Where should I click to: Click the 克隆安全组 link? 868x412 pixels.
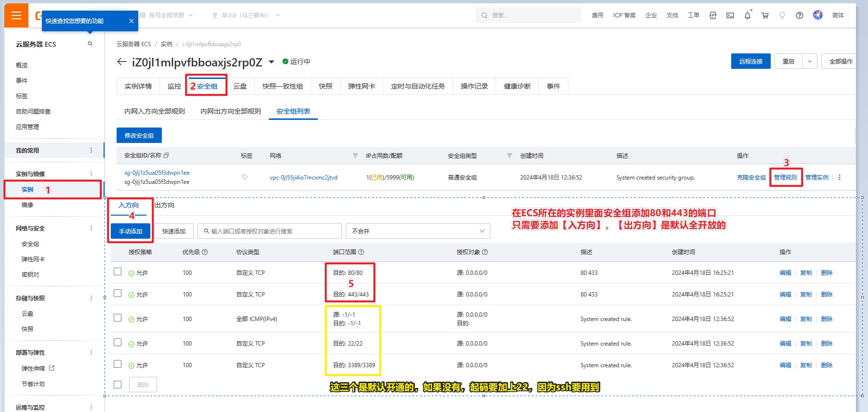[751, 178]
